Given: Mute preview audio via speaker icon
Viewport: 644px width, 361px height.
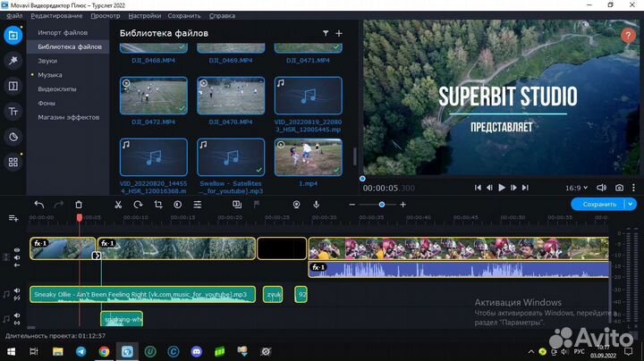Looking at the screenshot, I should pos(599,188).
